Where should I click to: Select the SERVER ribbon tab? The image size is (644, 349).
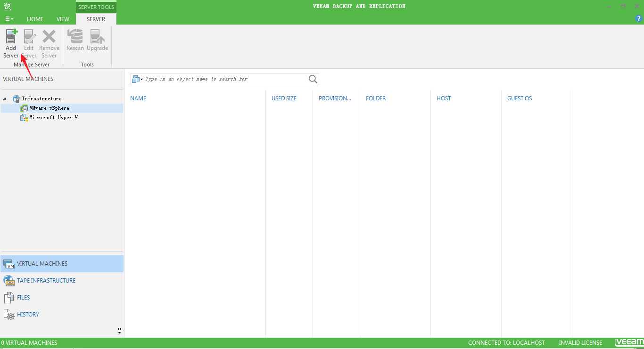[x=96, y=19]
